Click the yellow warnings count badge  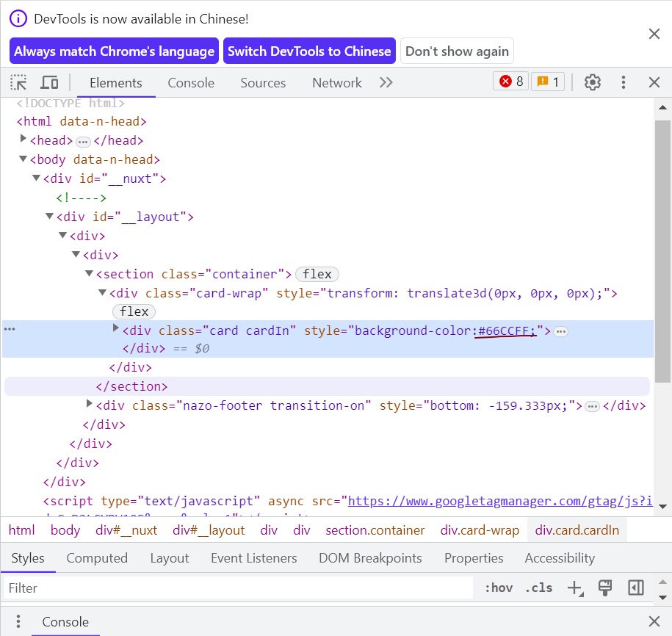click(548, 82)
